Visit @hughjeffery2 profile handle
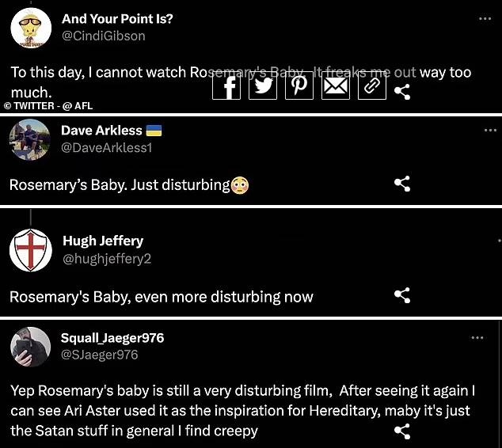Screen dimensions: 502x448 click(x=107, y=259)
